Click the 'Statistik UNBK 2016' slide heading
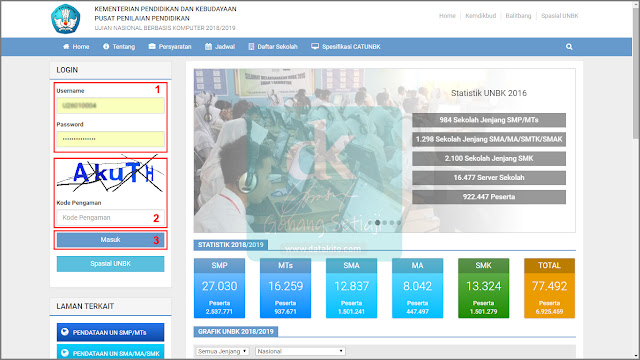This screenshot has height=360, width=640. coord(489,93)
